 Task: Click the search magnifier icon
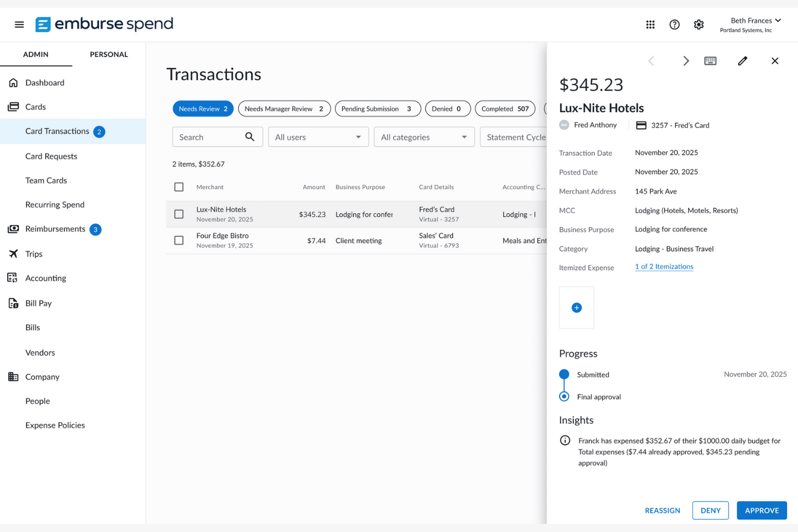250,137
